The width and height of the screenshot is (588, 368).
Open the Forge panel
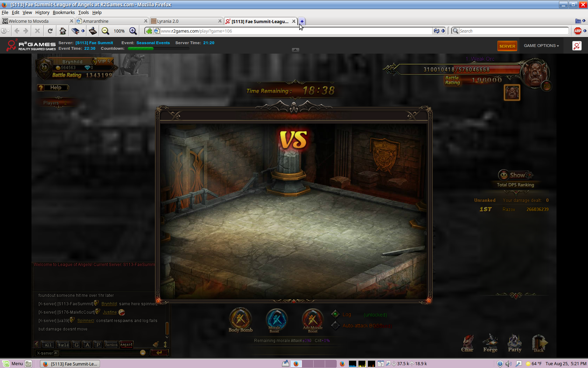click(x=490, y=343)
